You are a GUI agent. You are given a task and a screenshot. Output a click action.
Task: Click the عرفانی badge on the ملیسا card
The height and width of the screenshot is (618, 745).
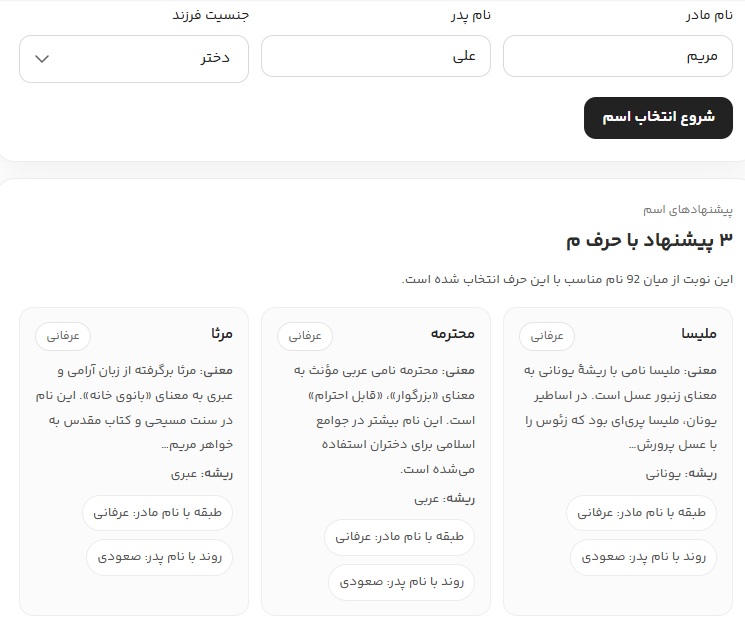547,336
